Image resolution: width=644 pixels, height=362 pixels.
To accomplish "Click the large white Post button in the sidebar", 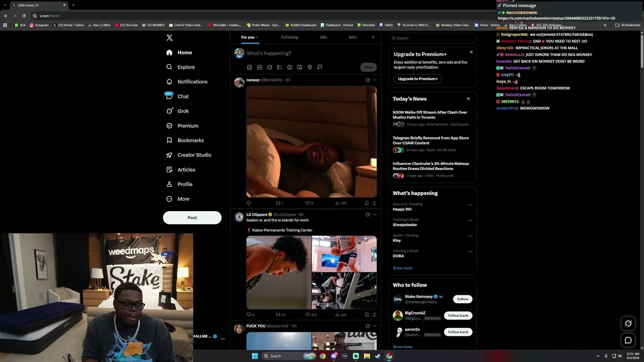I will (x=192, y=218).
